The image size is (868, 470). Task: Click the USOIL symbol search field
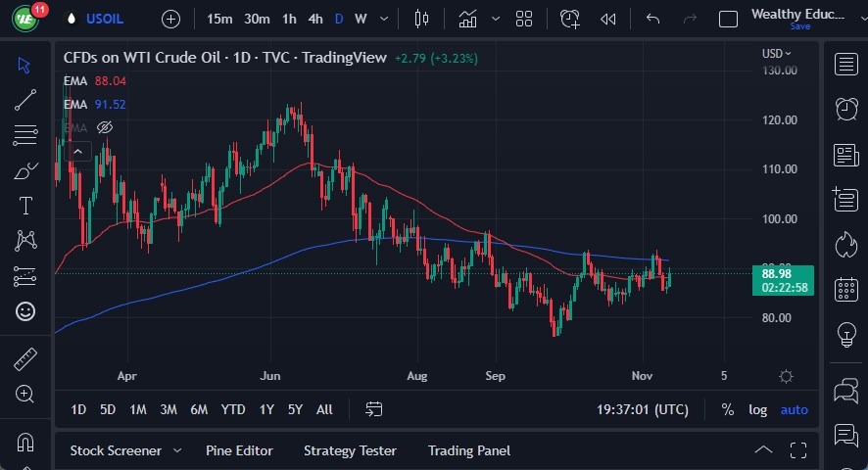104,19
